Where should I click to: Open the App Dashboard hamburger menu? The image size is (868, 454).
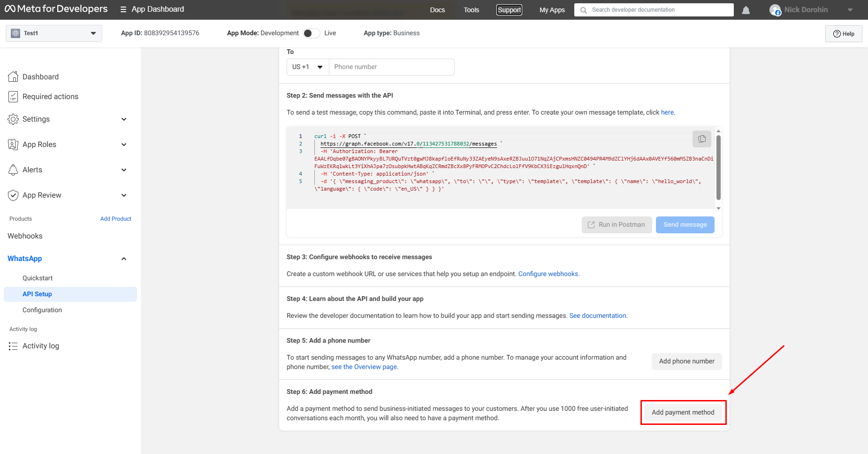tap(123, 9)
